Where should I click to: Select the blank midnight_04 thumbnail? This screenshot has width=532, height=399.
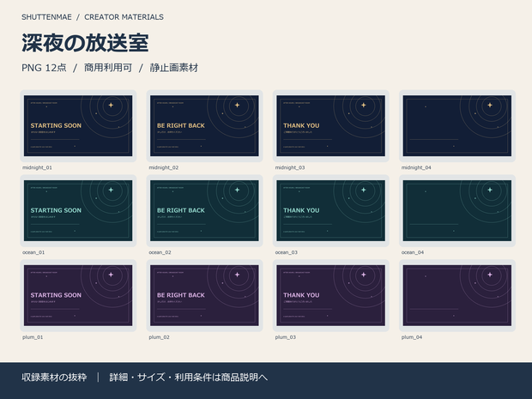[457, 125]
